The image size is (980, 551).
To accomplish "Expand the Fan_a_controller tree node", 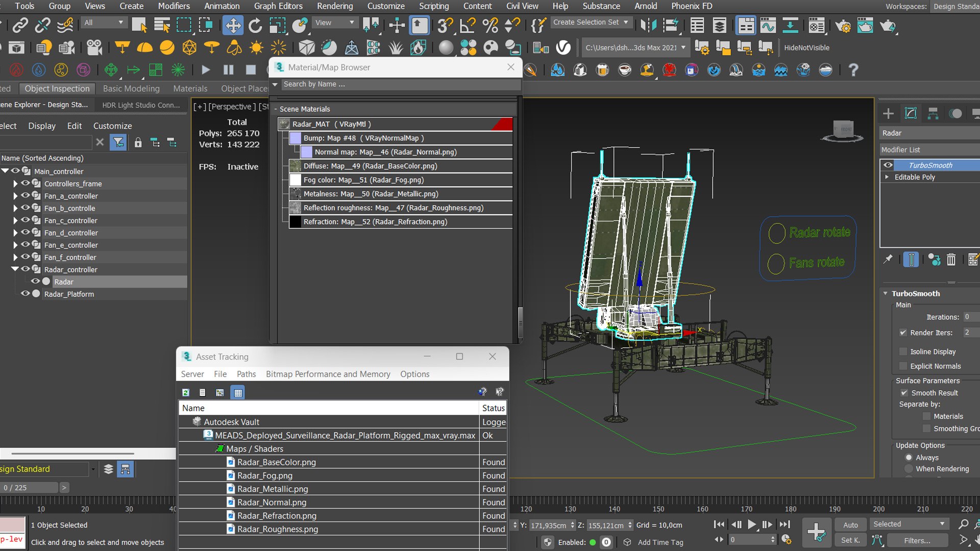I will point(15,196).
